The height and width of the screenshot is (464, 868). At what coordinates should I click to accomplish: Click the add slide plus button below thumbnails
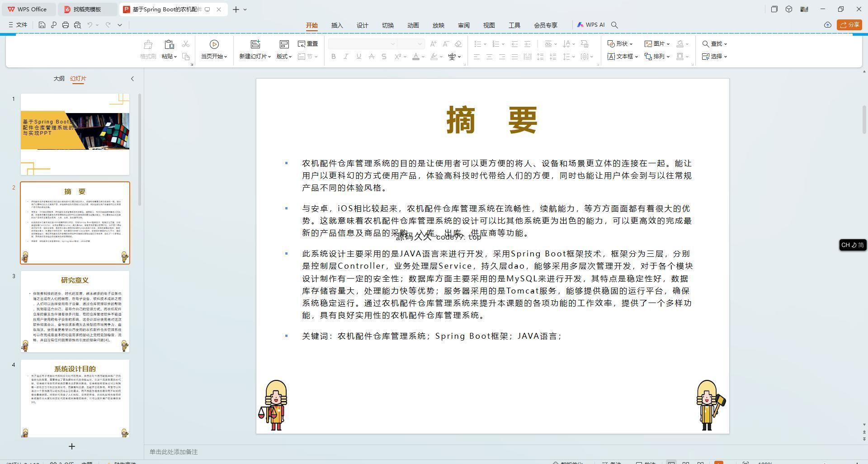(x=71, y=446)
